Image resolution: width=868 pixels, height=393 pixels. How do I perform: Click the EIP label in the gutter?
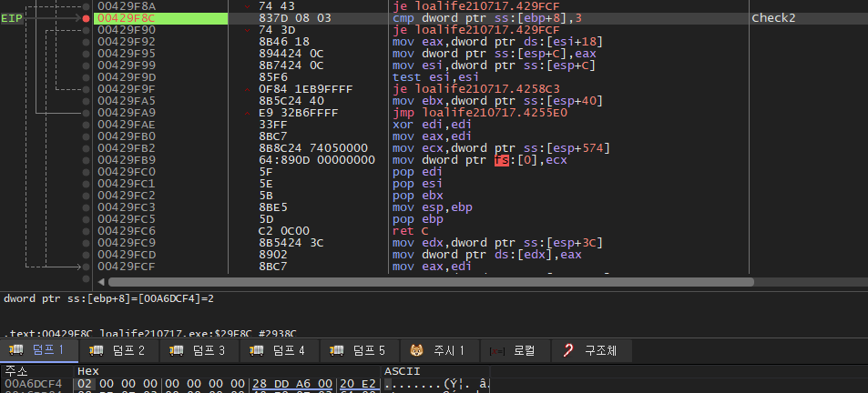(12, 18)
